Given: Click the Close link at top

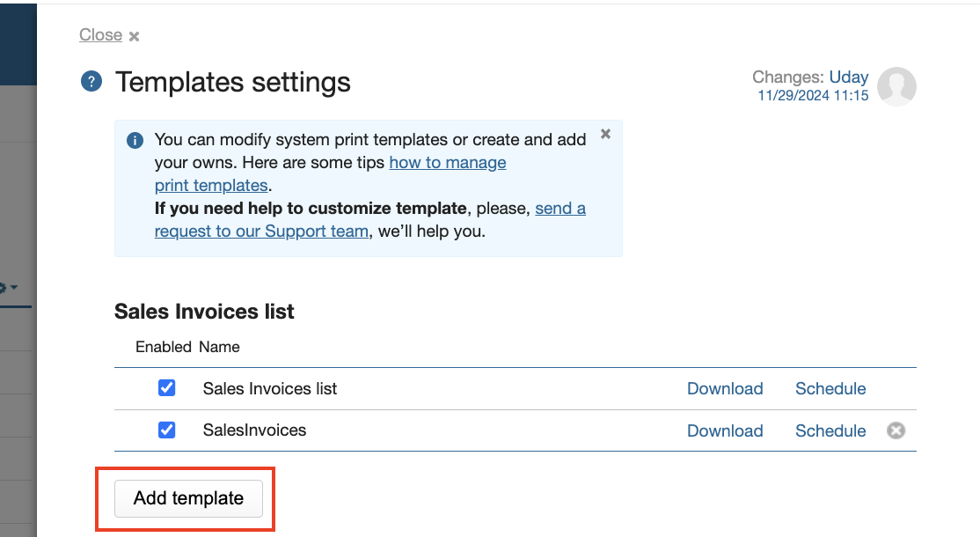Looking at the screenshot, I should pos(100,35).
